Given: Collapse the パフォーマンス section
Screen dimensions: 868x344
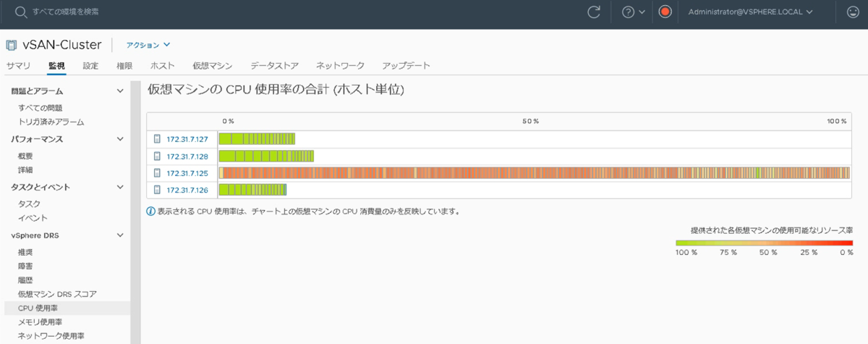Looking at the screenshot, I should 120,139.
